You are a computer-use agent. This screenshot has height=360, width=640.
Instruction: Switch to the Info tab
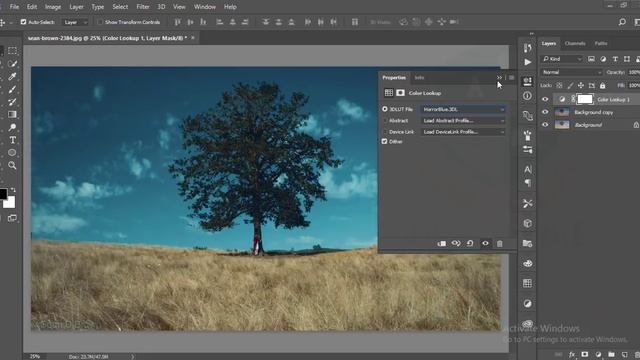[x=419, y=78]
